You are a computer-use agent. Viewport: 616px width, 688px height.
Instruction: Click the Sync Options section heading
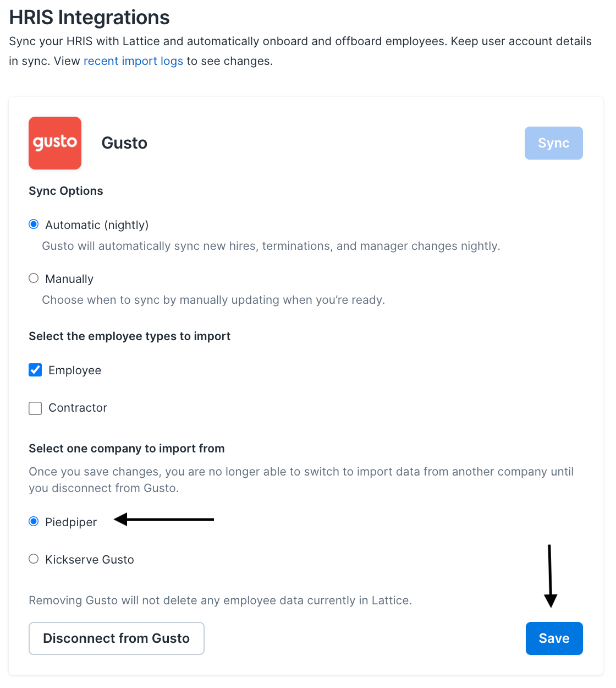(x=66, y=191)
